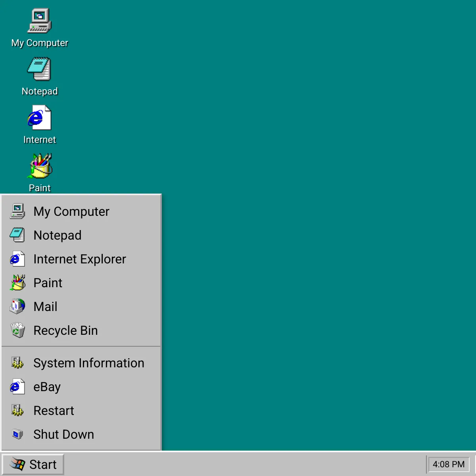Click eBay page icon in Start menu
Image resolution: width=476 pixels, height=476 pixels.
[x=17, y=387]
